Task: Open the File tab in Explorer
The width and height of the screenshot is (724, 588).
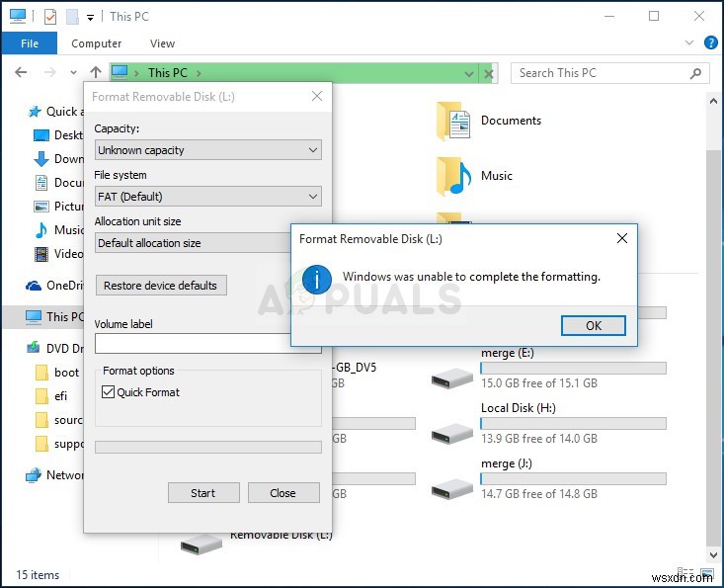Action: pyautogui.click(x=30, y=43)
